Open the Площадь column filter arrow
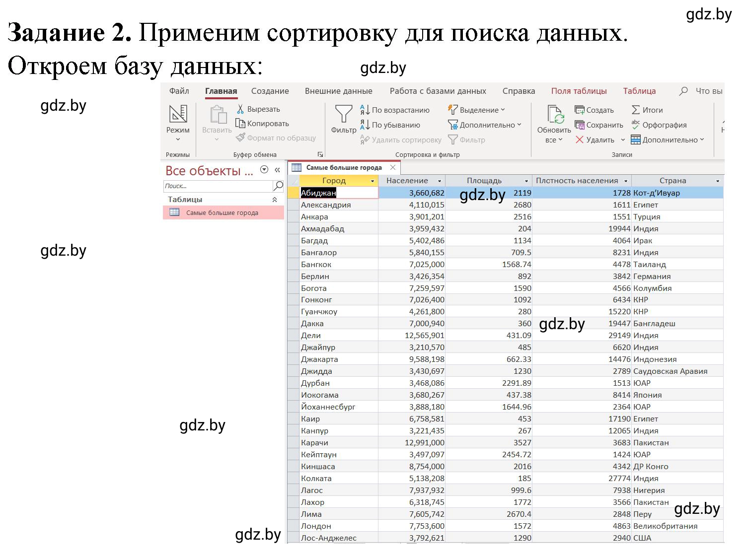This screenshot has width=745, height=560. [526, 181]
